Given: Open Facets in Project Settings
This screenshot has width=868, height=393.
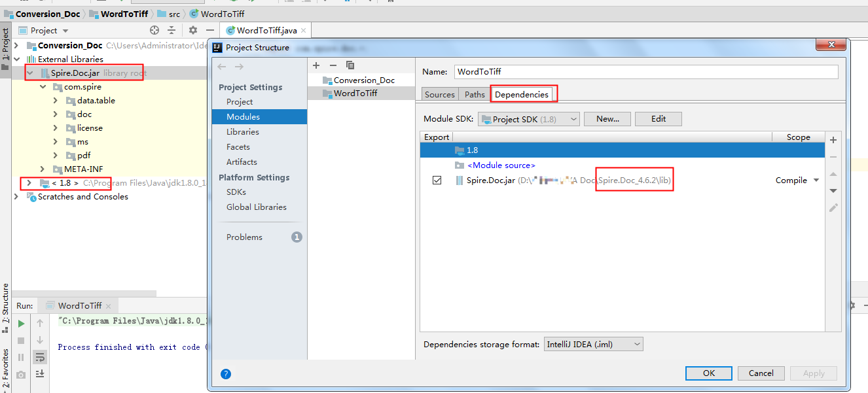Looking at the screenshot, I should pos(238,147).
